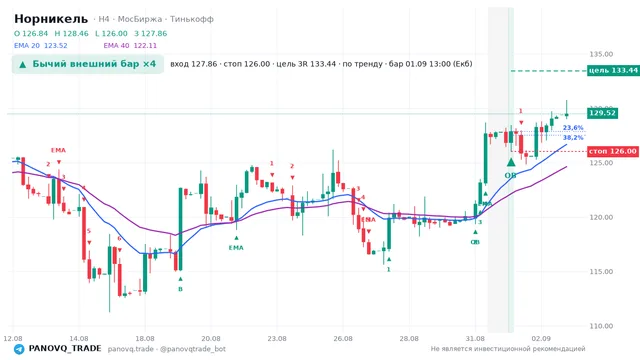
Task: Click the 18.08 date axis label
Action: 145,338
